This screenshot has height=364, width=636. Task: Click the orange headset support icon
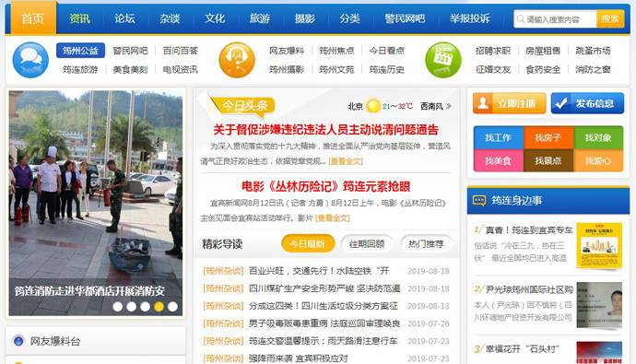[237, 60]
